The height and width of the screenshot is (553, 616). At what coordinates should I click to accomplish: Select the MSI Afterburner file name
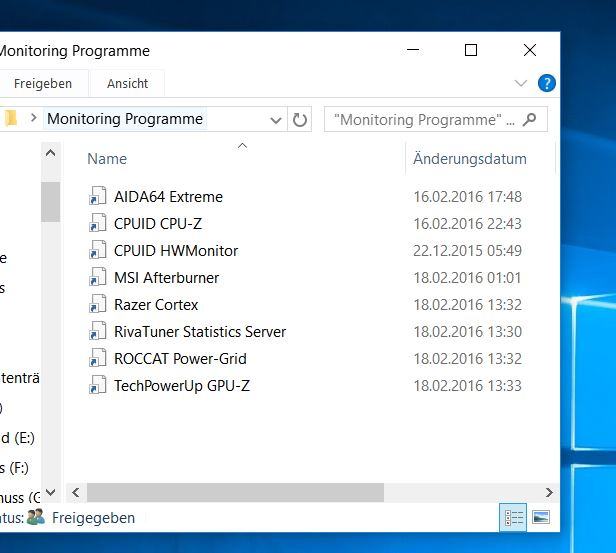[x=166, y=278]
